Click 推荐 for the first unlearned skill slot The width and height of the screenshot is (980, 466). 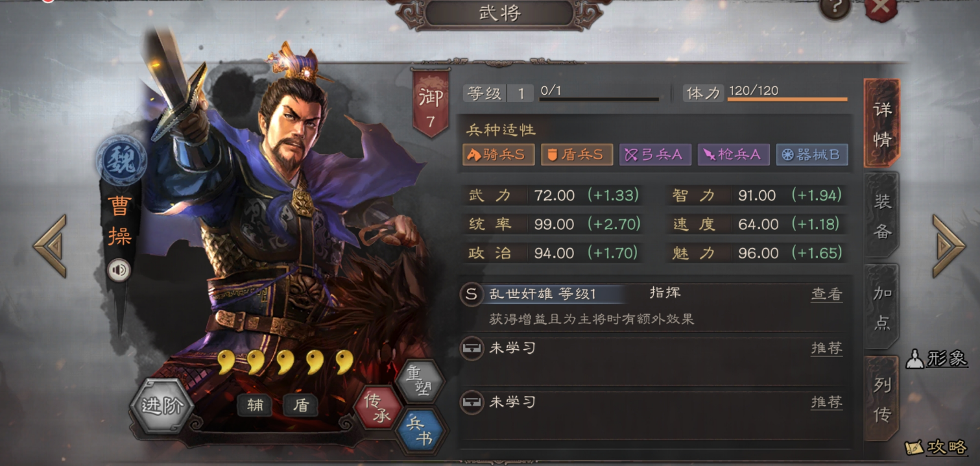click(x=827, y=348)
